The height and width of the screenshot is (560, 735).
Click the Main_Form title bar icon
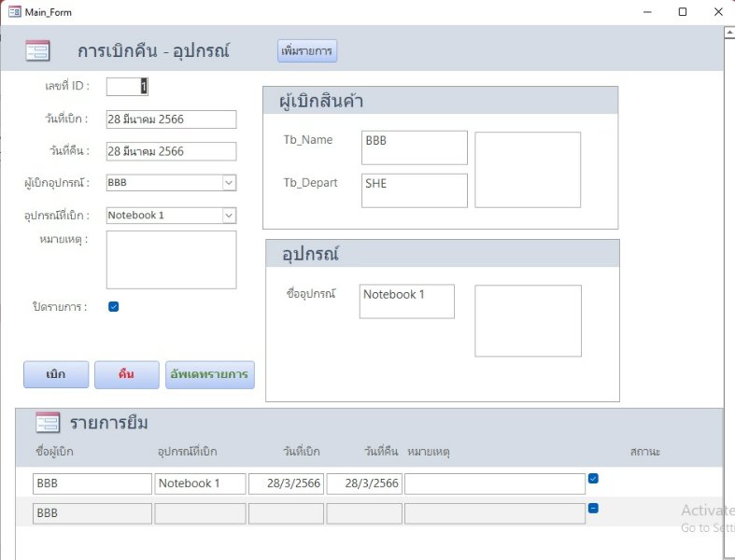coord(14,12)
